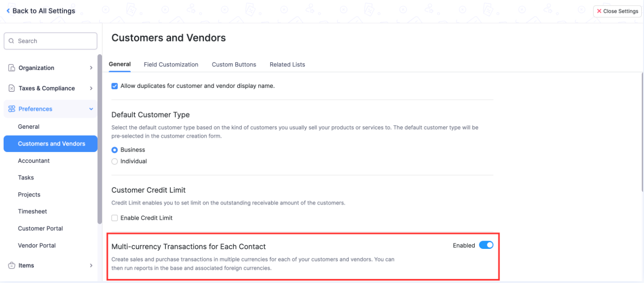Expand the Items section chevron
644x283 pixels.
coord(91,265)
